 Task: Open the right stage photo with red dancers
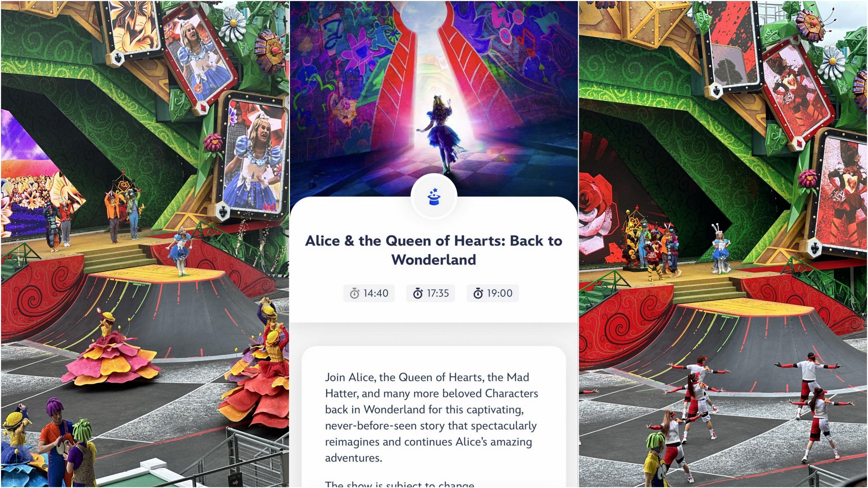point(723,244)
